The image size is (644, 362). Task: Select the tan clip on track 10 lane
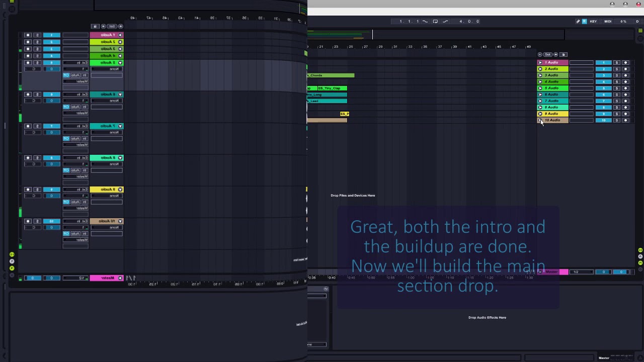point(327,120)
